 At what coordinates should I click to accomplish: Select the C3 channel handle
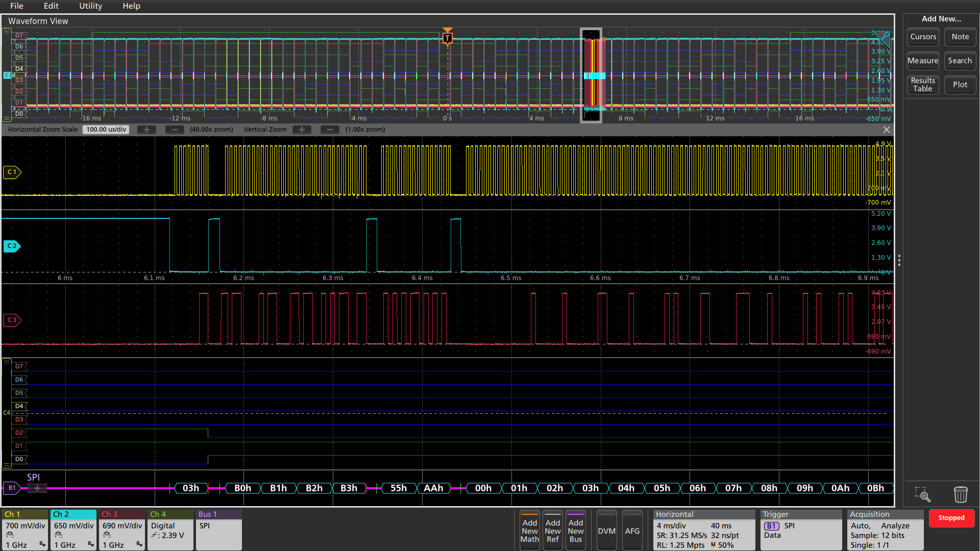12,320
